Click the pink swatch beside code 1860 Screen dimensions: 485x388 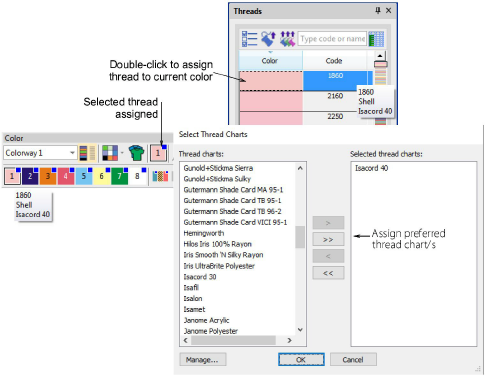(271, 80)
